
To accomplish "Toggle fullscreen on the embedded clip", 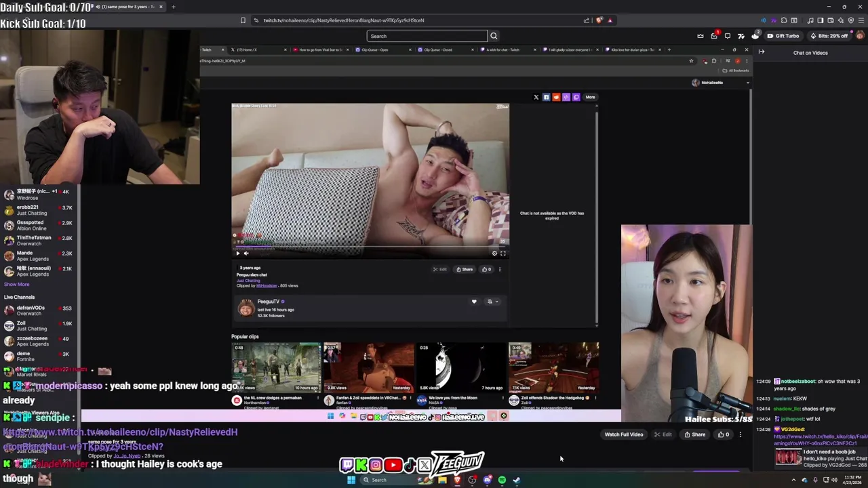I will (503, 253).
